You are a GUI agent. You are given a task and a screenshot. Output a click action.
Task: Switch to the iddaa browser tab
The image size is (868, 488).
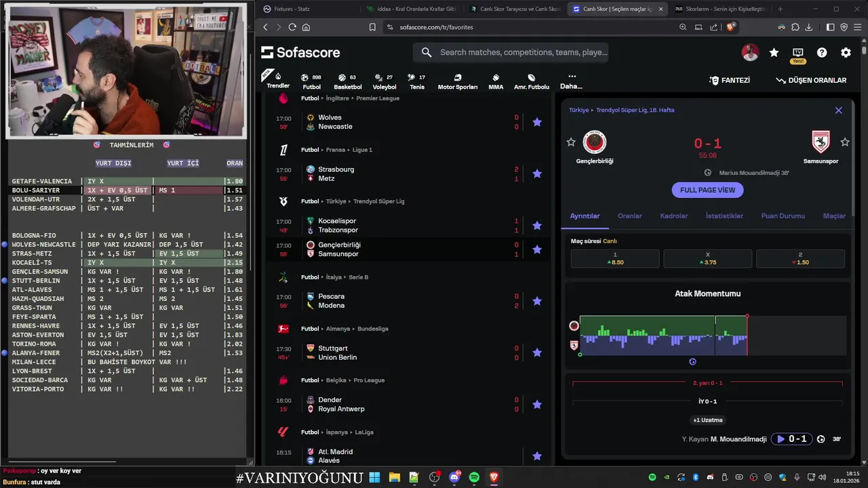(x=410, y=9)
